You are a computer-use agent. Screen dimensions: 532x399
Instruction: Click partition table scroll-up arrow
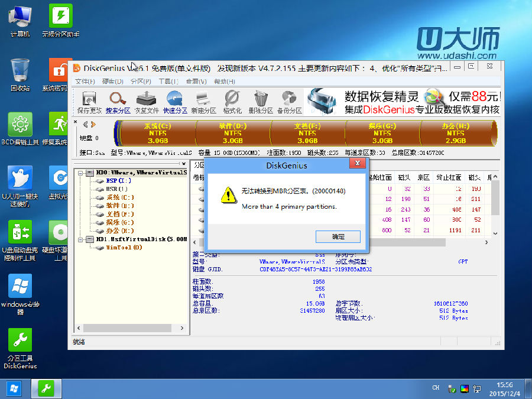point(495,177)
